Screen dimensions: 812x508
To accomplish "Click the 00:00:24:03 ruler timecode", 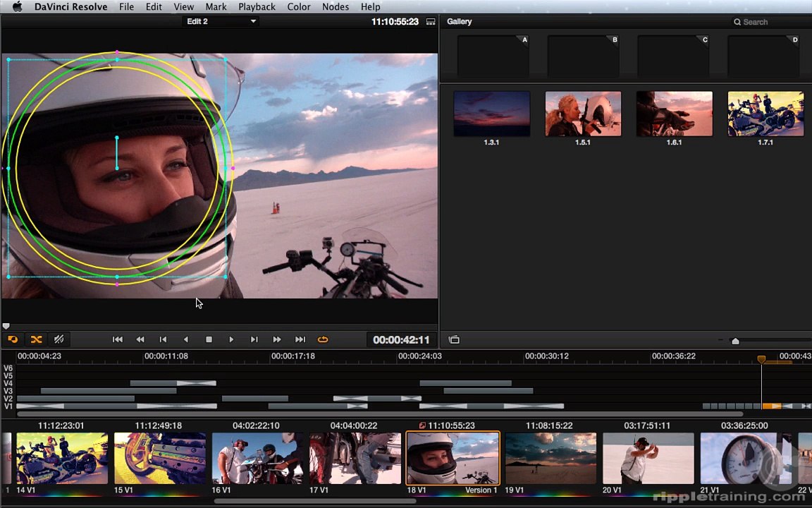I will point(419,356).
